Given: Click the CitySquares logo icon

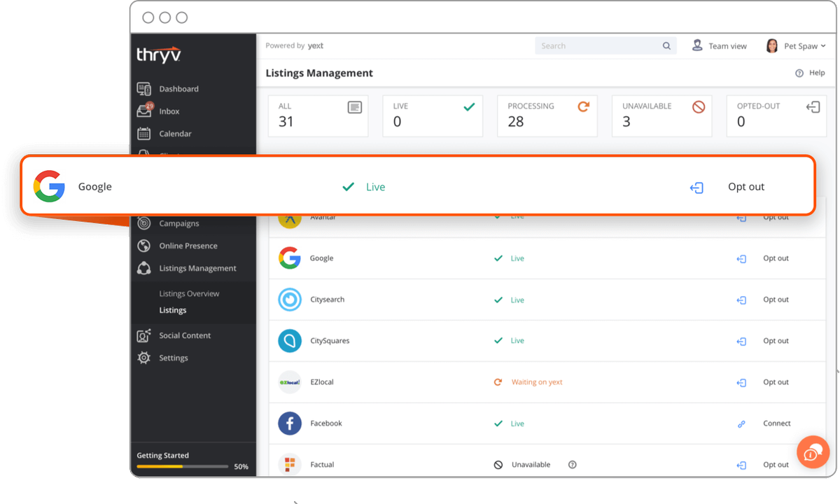Looking at the screenshot, I should click(290, 341).
